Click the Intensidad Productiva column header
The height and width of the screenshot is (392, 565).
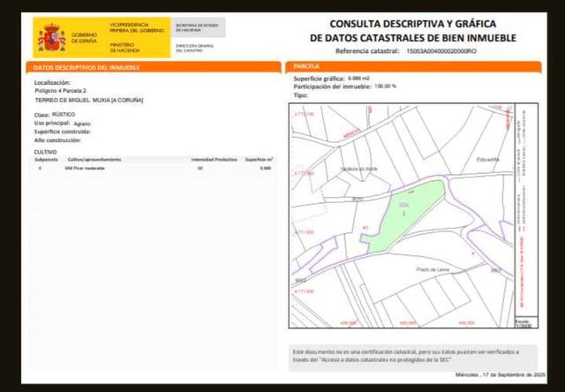pyautogui.click(x=214, y=159)
